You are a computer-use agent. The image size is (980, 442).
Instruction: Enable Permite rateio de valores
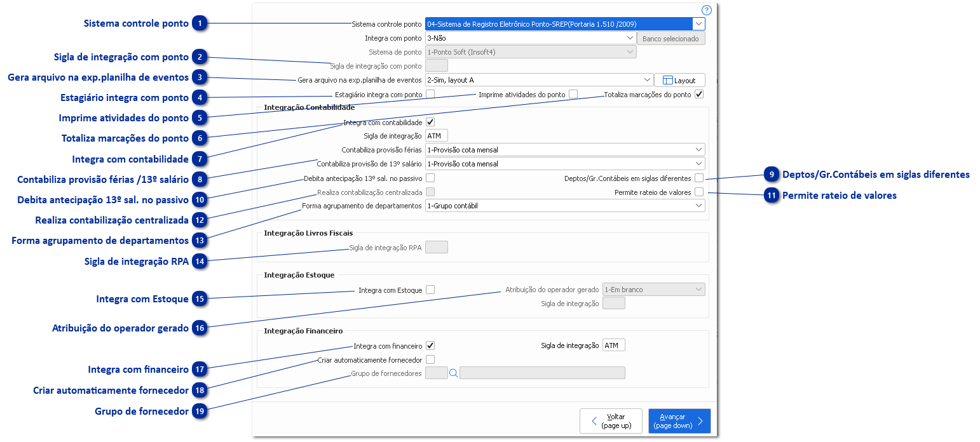[x=699, y=192]
